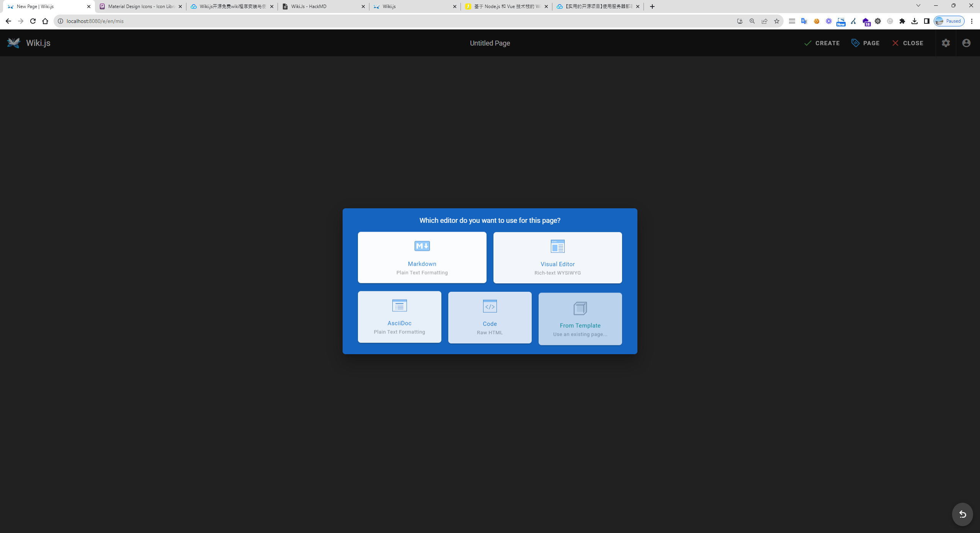This screenshot has height=533, width=980.
Task: Choose the Code raw HTML editor
Action: click(x=490, y=317)
